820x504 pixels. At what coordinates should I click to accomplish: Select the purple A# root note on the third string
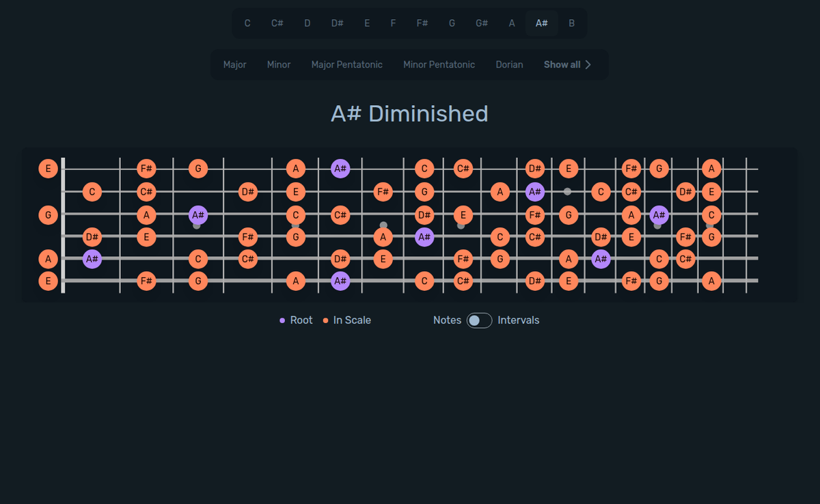pos(197,214)
